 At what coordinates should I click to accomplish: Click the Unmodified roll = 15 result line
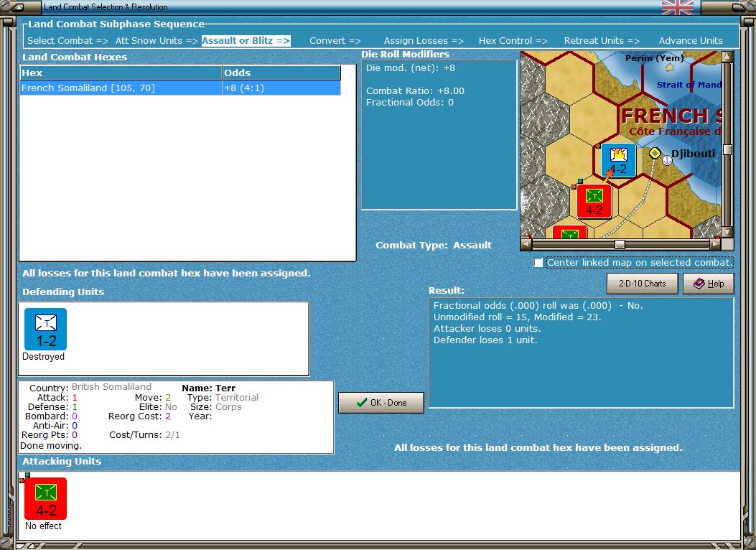(x=517, y=317)
